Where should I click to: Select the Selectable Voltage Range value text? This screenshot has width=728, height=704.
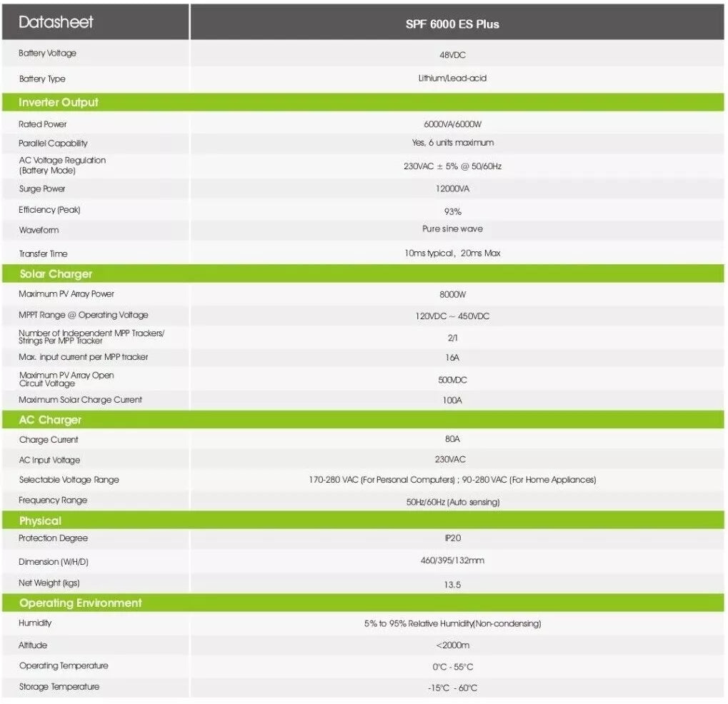452,480
